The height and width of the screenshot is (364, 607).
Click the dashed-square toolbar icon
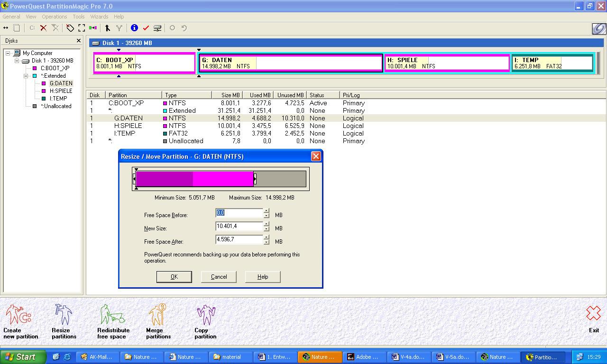(x=82, y=28)
